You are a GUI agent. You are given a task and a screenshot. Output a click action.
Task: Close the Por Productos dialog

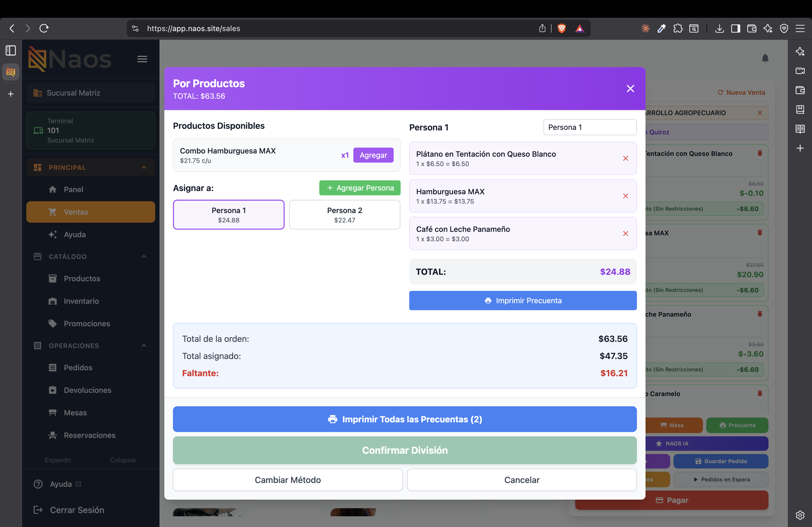630,89
